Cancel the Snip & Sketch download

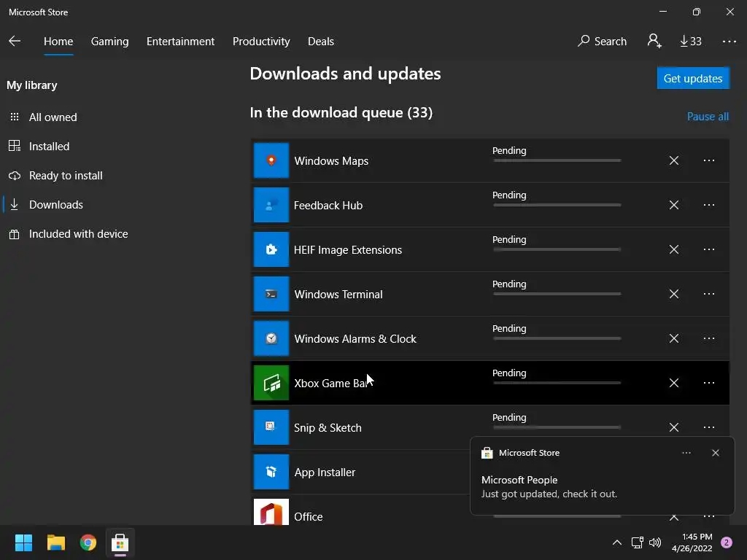(673, 427)
